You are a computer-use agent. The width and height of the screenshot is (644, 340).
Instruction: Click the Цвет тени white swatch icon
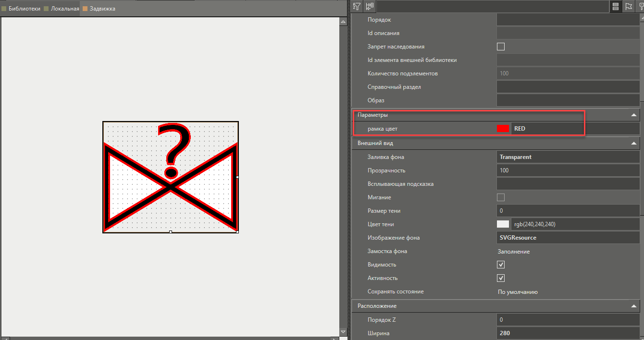click(x=503, y=224)
